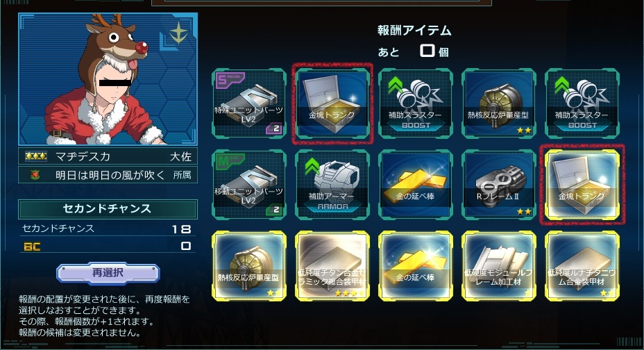
Task: Click the red-outlined 金塊トランク in top row
Action: pos(332,103)
